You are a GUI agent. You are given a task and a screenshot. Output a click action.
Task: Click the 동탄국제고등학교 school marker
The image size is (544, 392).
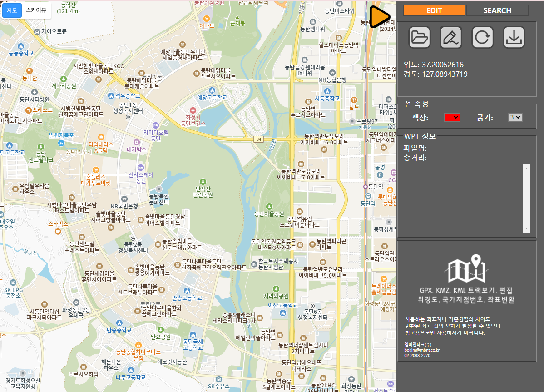(193, 335)
